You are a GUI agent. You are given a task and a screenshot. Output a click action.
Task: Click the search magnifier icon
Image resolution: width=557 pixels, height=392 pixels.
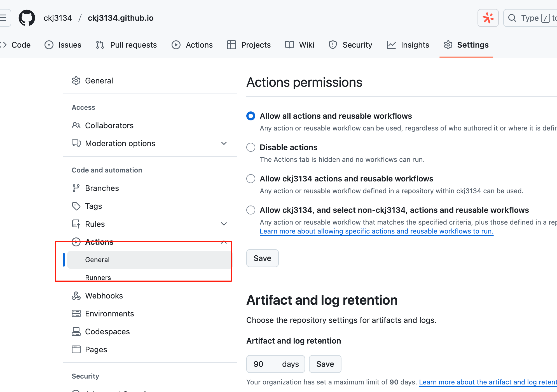512,18
